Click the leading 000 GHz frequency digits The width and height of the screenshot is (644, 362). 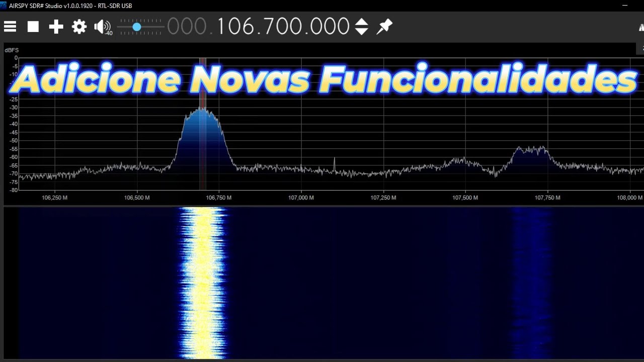[x=187, y=27]
